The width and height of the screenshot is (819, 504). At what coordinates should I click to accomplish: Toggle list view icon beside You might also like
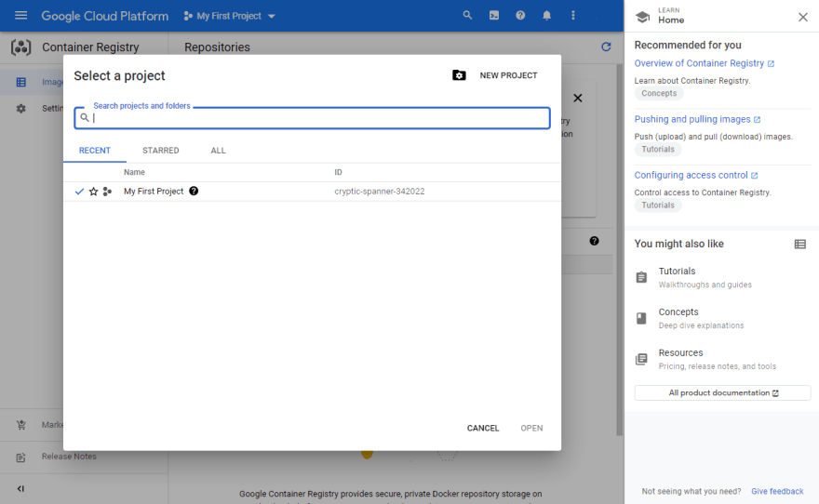(800, 245)
